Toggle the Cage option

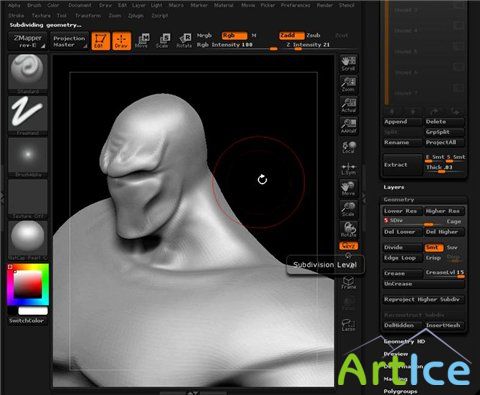[454, 221]
